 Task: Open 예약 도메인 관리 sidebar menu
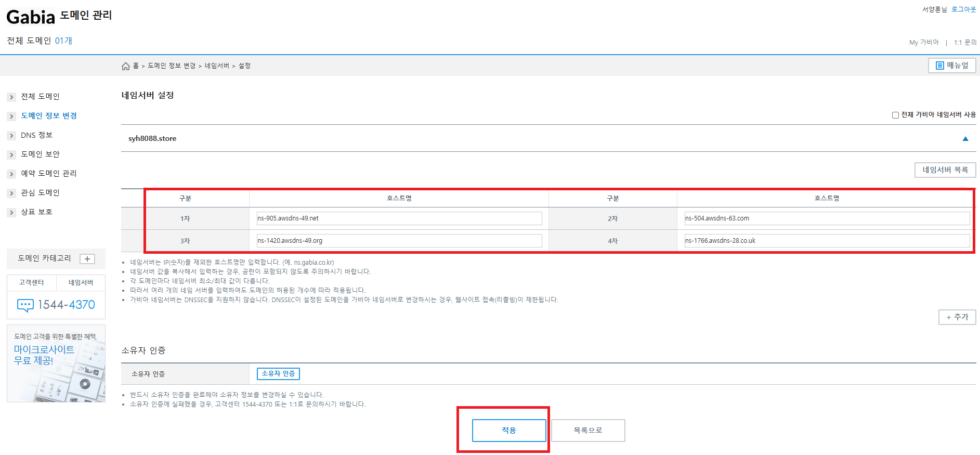48,174
